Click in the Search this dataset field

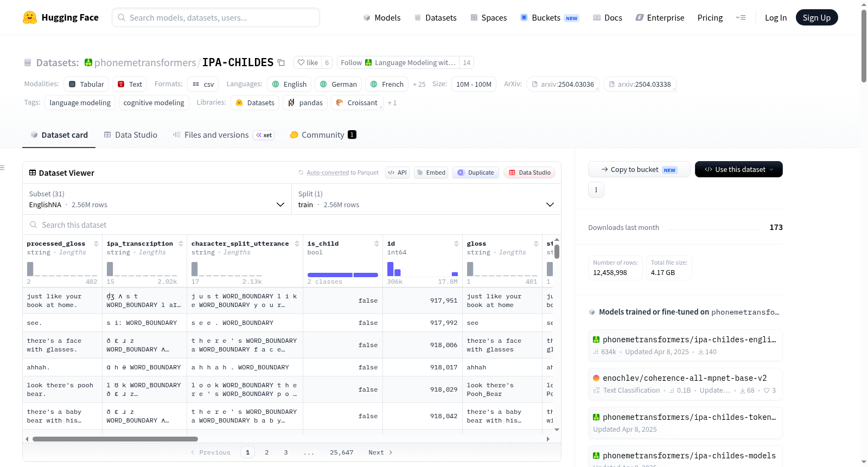[292, 225]
